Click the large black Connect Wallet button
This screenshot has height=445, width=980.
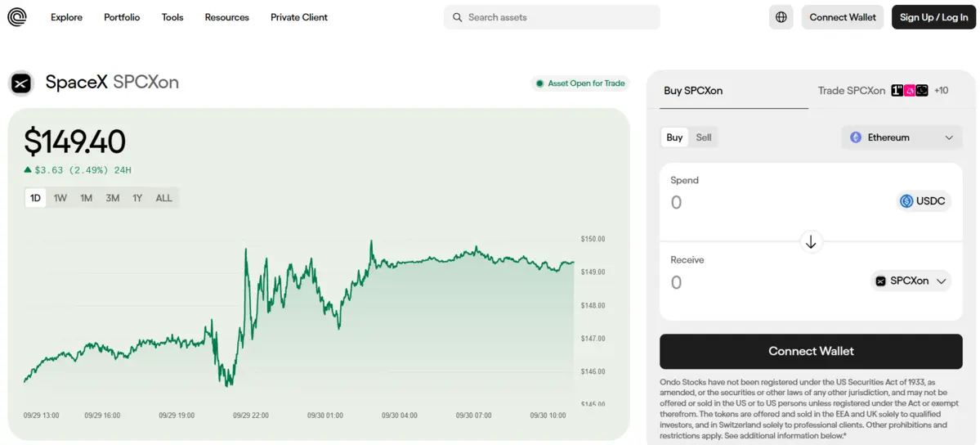click(x=811, y=351)
